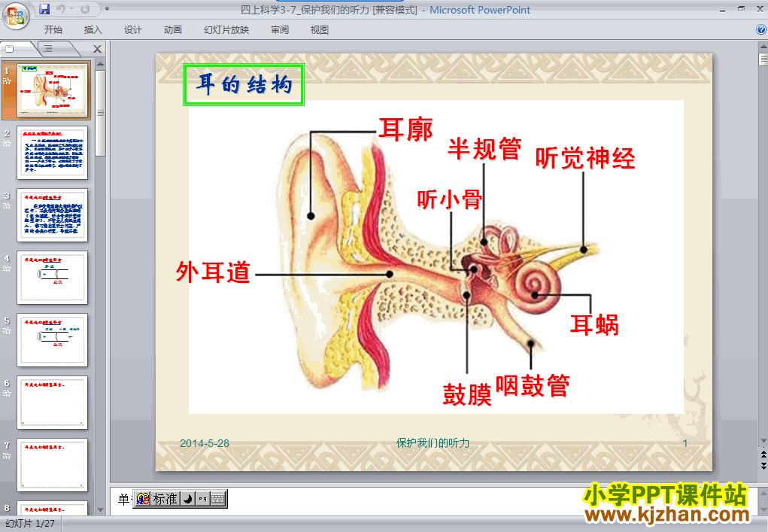This screenshot has height=532, width=768.
Task: Click the 2014-5-28 date footer
Action: point(205,443)
